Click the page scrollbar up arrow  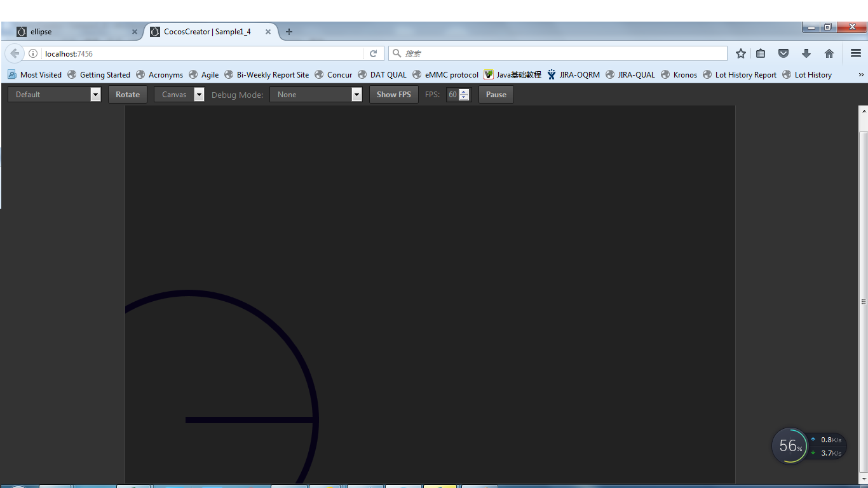[x=863, y=111]
